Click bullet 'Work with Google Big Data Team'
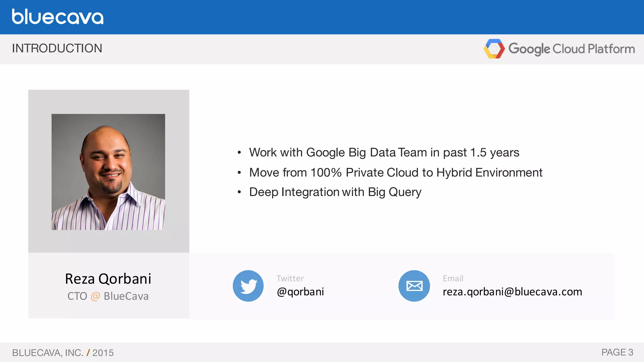644x362 pixels. (x=384, y=153)
